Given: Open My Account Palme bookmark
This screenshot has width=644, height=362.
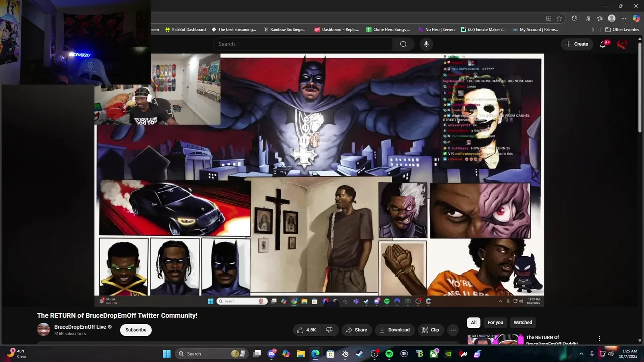Looking at the screenshot, I should coord(535,30).
